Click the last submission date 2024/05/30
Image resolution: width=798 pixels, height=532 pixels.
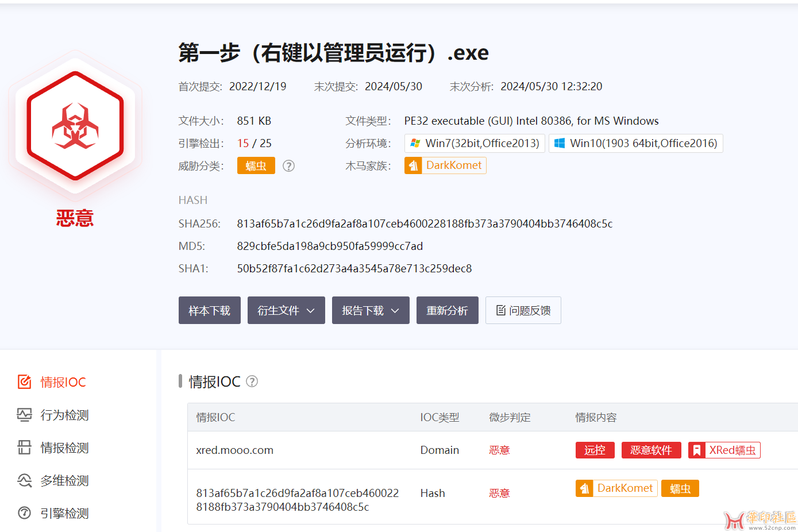click(394, 86)
